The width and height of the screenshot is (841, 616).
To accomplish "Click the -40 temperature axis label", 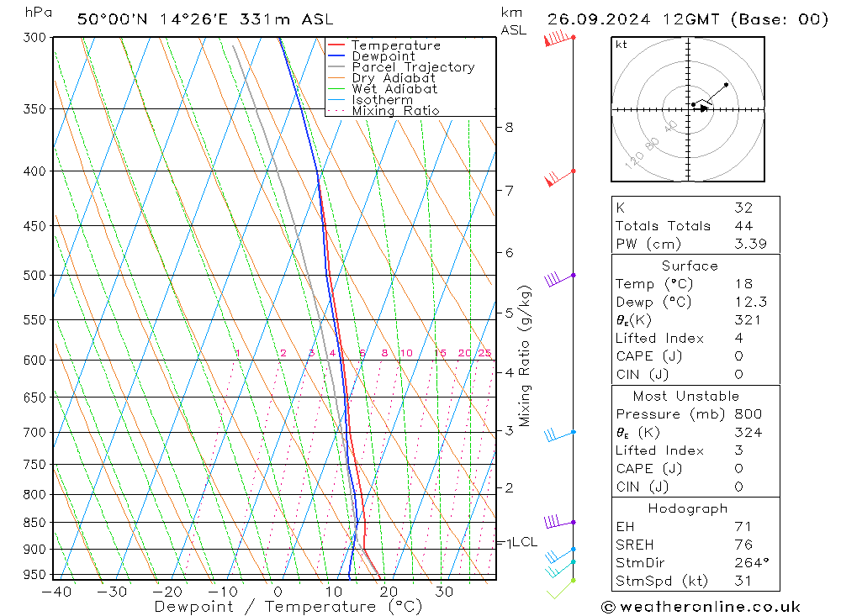I will [x=56, y=592].
